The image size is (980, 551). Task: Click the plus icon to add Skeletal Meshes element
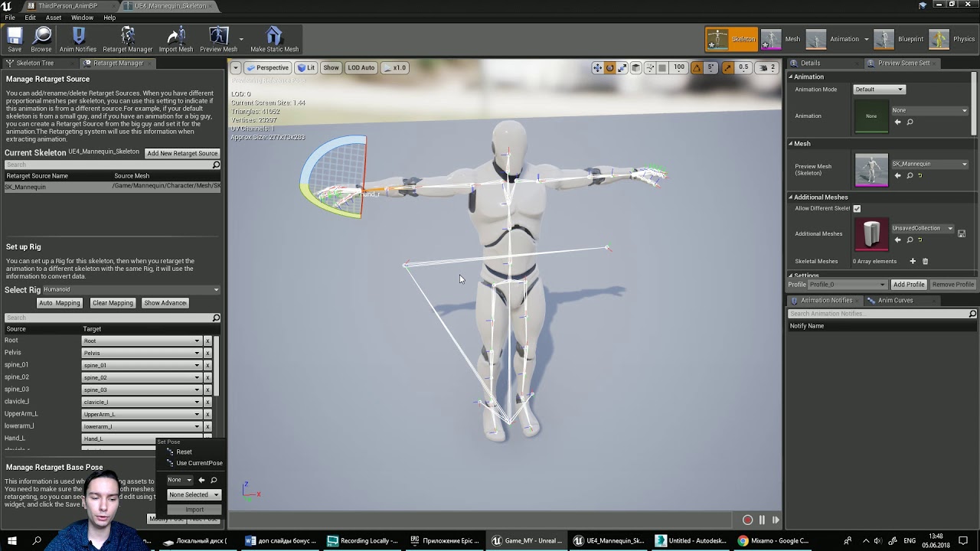913,261
